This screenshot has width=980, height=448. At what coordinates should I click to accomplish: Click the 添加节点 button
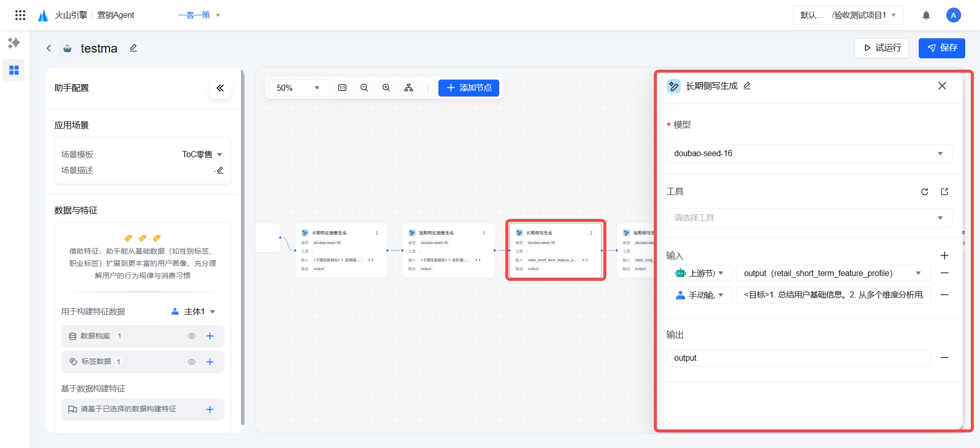click(x=469, y=88)
